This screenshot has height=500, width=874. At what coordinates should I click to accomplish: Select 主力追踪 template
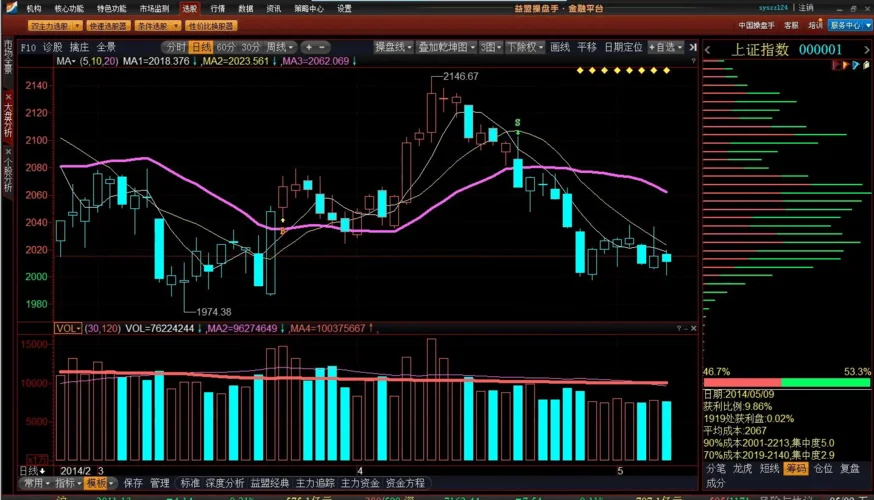pyautogui.click(x=315, y=483)
